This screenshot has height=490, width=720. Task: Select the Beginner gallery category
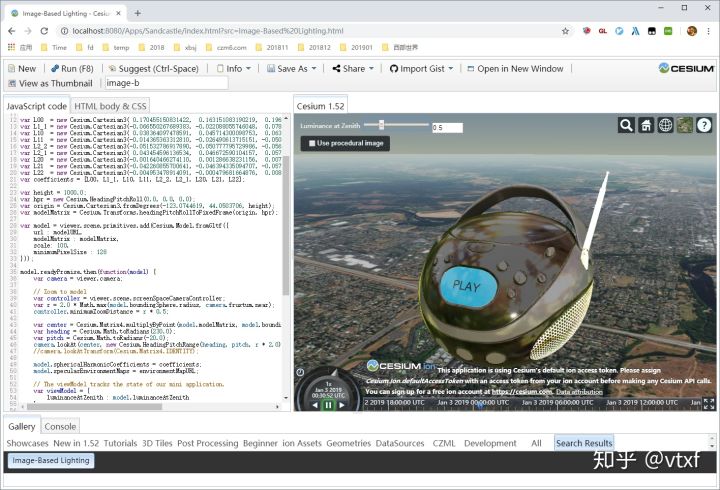[x=260, y=443]
